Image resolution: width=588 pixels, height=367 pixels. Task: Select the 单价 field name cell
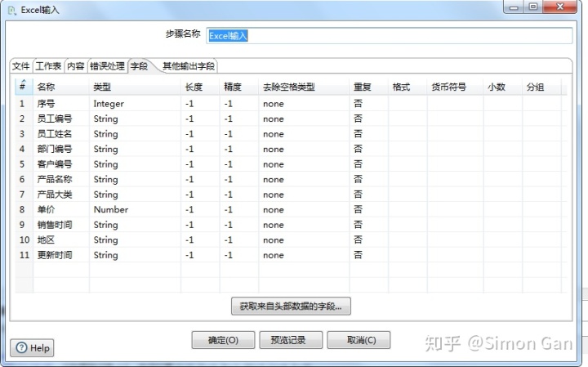click(x=61, y=209)
